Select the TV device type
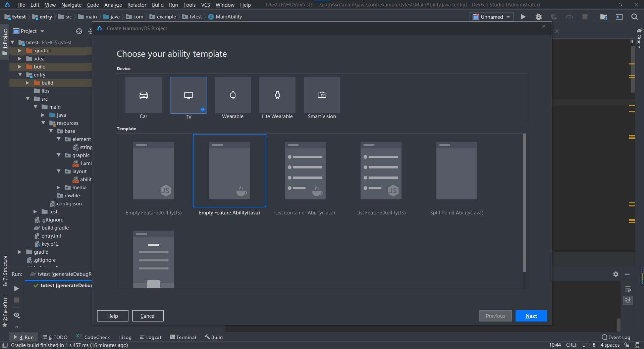 point(189,96)
